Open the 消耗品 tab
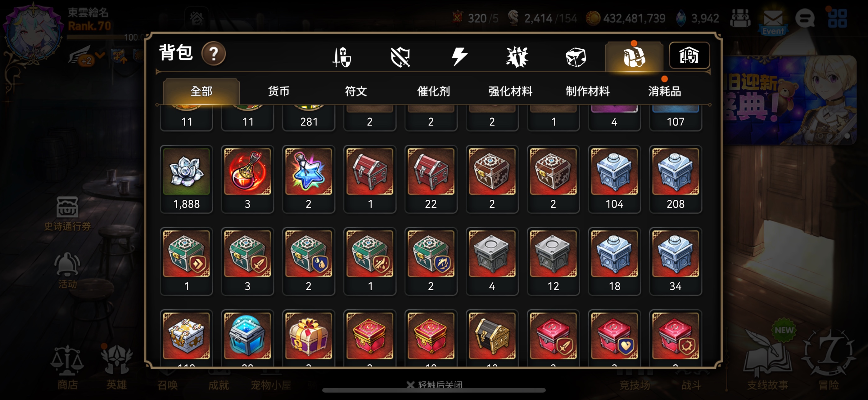Viewport: 868px width, 400px height. 664,91
